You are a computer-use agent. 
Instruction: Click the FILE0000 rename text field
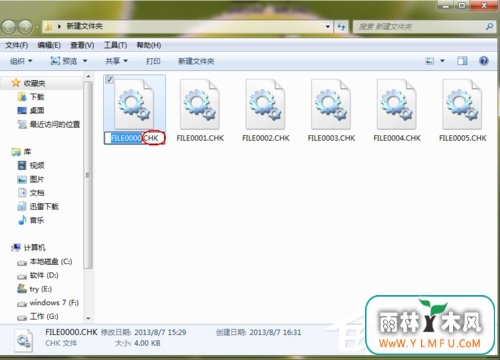pos(135,138)
